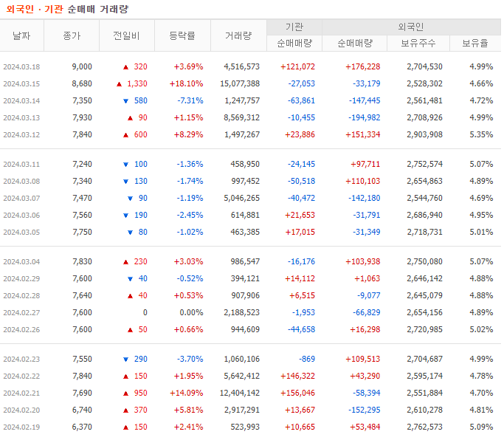Click the change rate +18.10%
The width and height of the screenshot is (504, 440).
pyautogui.click(x=187, y=83)
